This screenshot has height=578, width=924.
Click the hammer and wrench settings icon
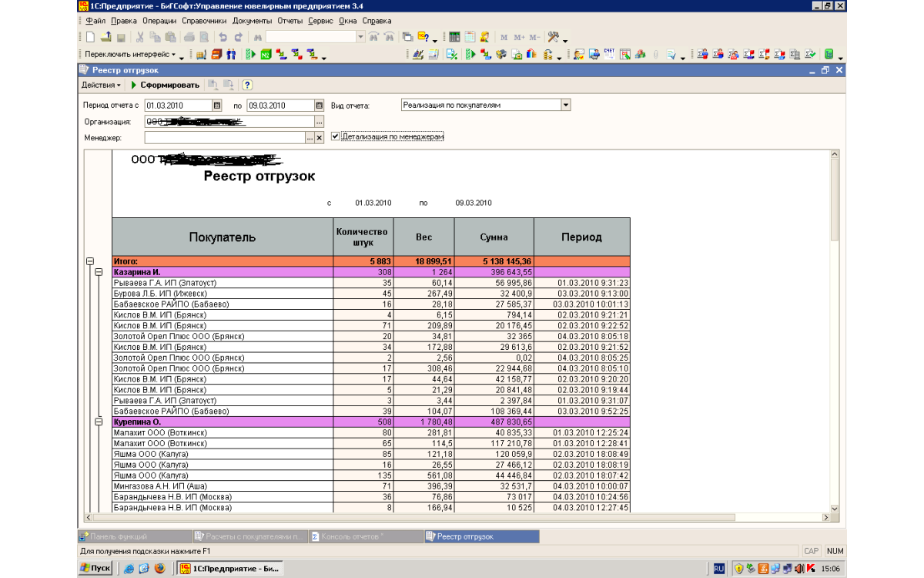553,37
